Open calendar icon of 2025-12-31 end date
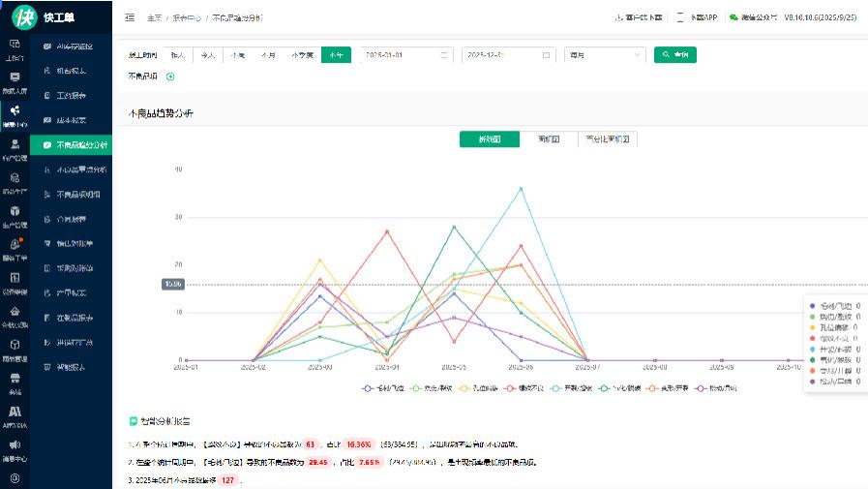This screenshot has width=868, height=489. (547, 55)
